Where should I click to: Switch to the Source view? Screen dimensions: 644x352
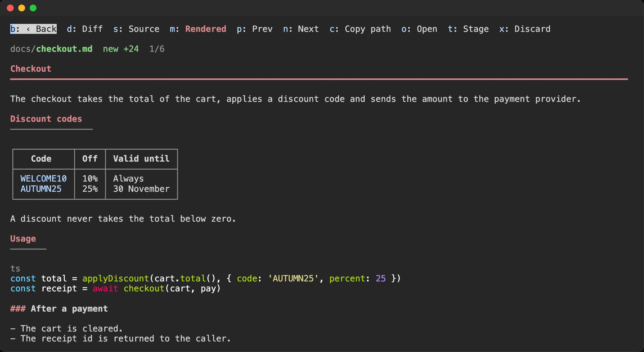(136, 29)
